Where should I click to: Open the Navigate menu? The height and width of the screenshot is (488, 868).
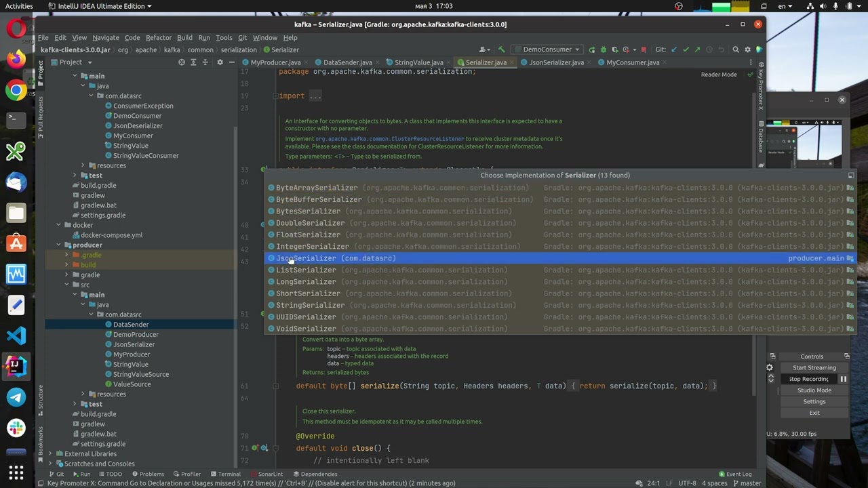tap(106, 38)
